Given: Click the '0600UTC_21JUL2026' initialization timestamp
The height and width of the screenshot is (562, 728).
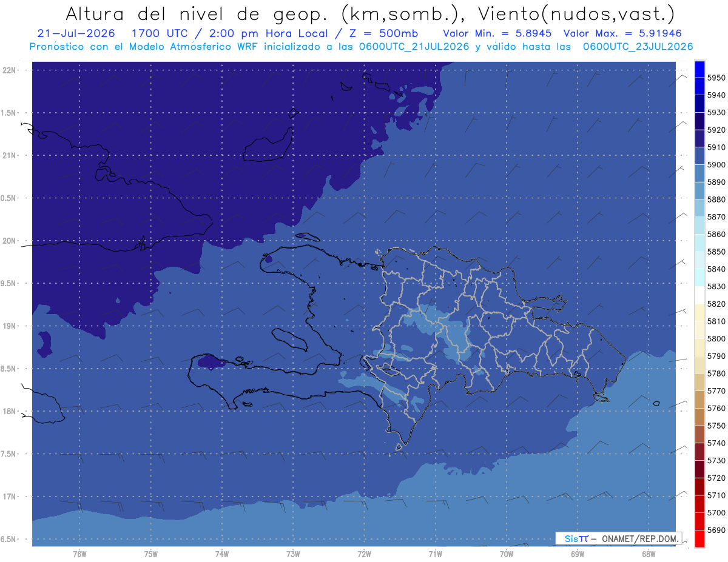Looking at the screenshot, I should [414, 47].
